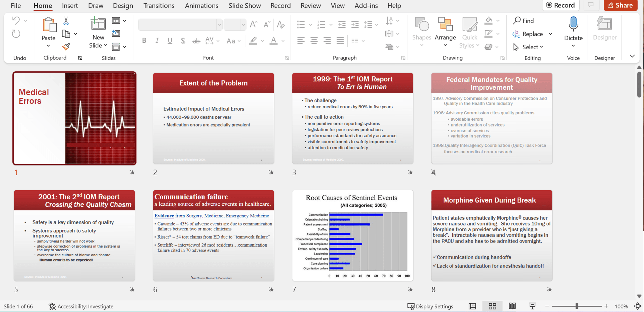The width and height of the screenshot is (644, 312).
Task: Switch to Normal view button
Action: tap(472, 306)
